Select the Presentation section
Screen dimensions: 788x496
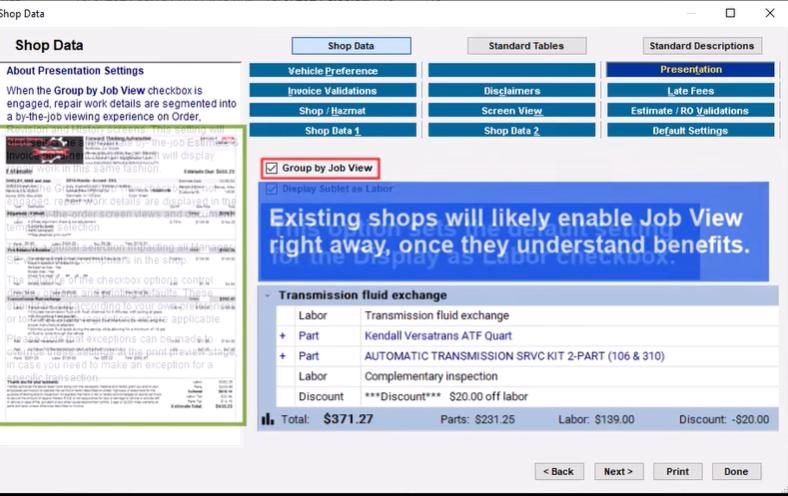pos(691,70)
